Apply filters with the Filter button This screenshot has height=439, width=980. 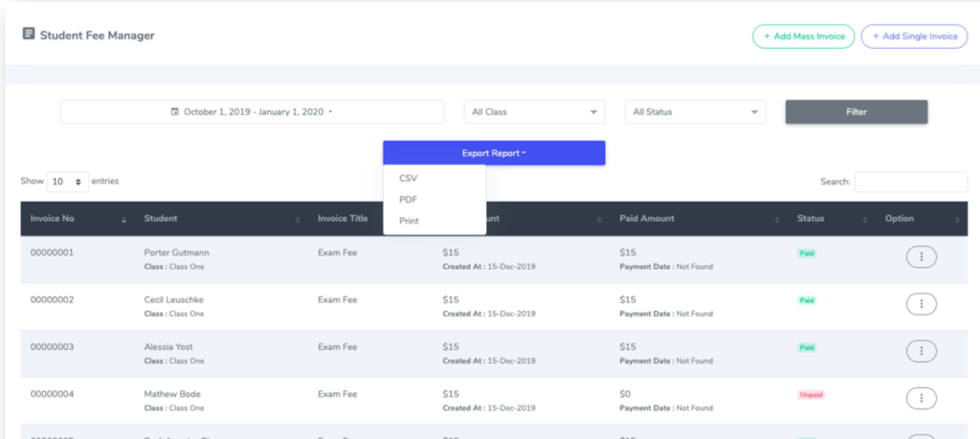coord(857,112)
